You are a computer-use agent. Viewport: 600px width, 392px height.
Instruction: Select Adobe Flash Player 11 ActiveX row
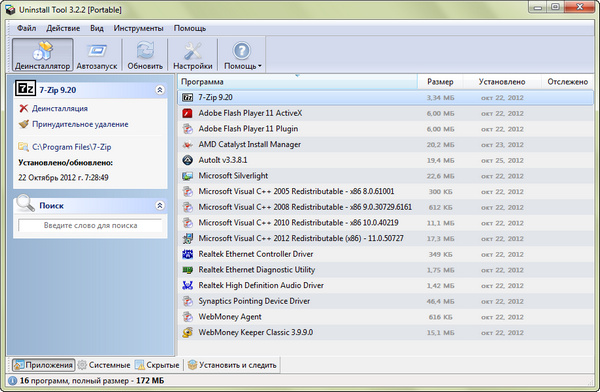[386, 113]
